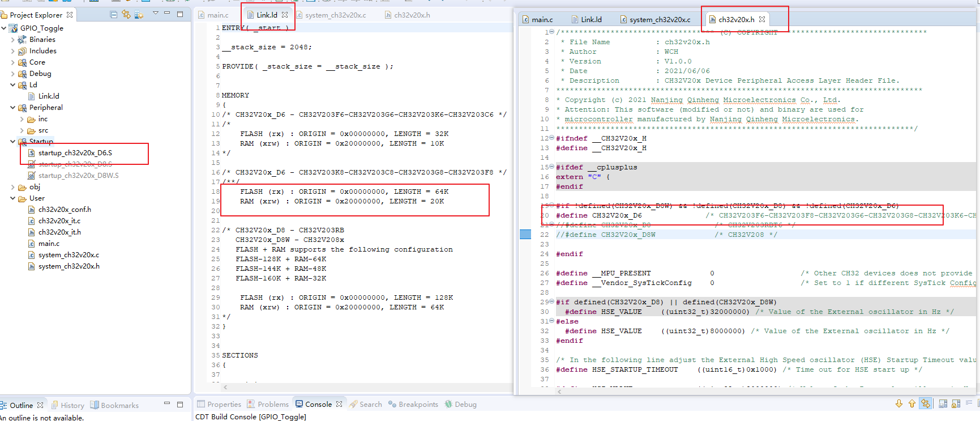Image resolution: width=980 pixels, height=421 pixels.
Task: Fold the header comment at line 1
Action: [552, 32]
